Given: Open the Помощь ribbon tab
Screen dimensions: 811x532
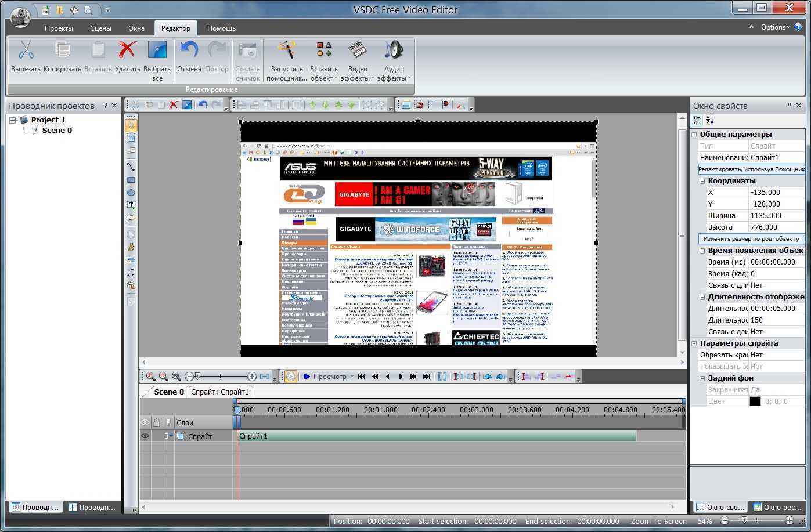Looking at the screenshot, I should (x=221, y=28).
